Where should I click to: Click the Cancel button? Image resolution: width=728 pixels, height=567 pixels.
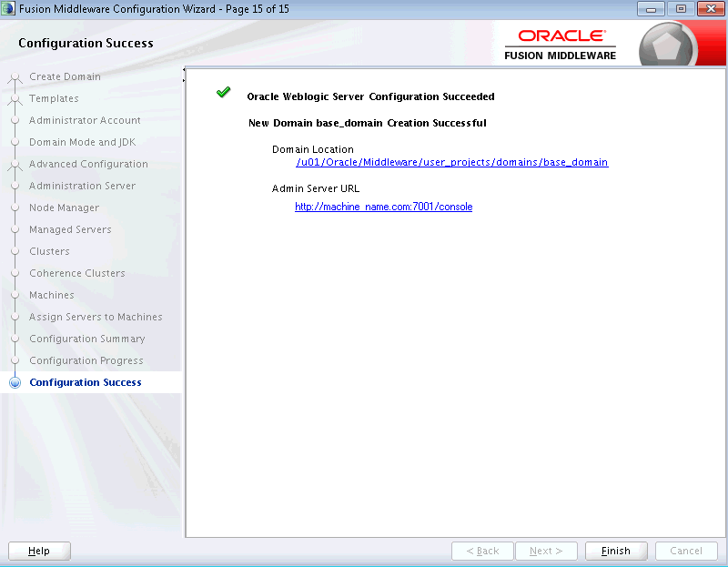pyautogui.click(x=686, y=551)
